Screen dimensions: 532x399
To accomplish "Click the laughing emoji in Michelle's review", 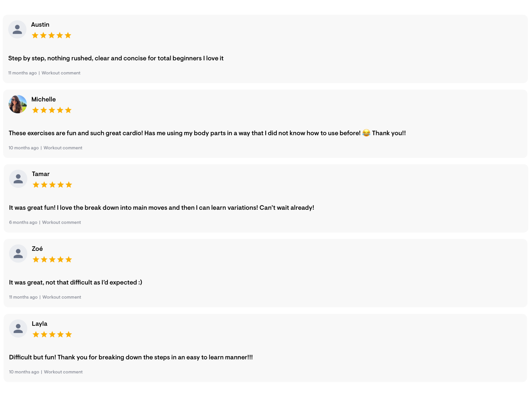I will pyautogui.click(x=366, y=133).
